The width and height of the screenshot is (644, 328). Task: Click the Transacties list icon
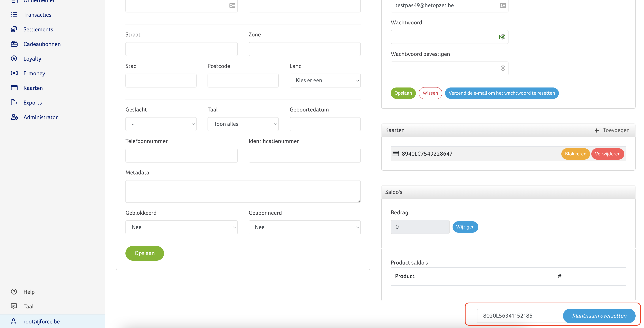point(14,15)
